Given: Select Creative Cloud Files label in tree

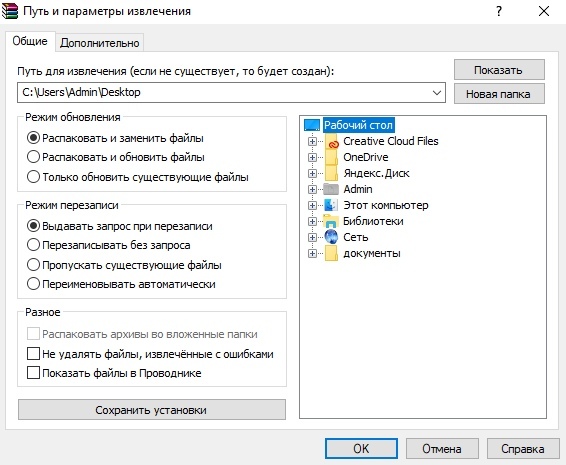Looking at the screenshot, I should (x=391, y=141).
